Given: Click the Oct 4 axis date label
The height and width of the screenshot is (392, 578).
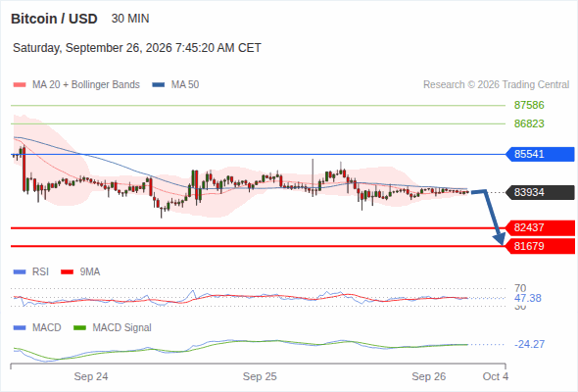Looking at the screenshot, I should coord(496,376).
